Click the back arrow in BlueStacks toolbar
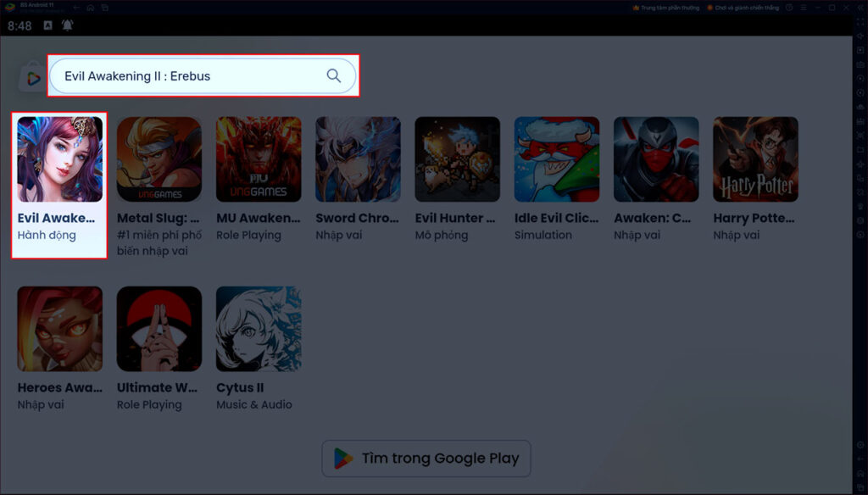Image resolution: width=868 pixels, height=495 pixels. [76, 7]
